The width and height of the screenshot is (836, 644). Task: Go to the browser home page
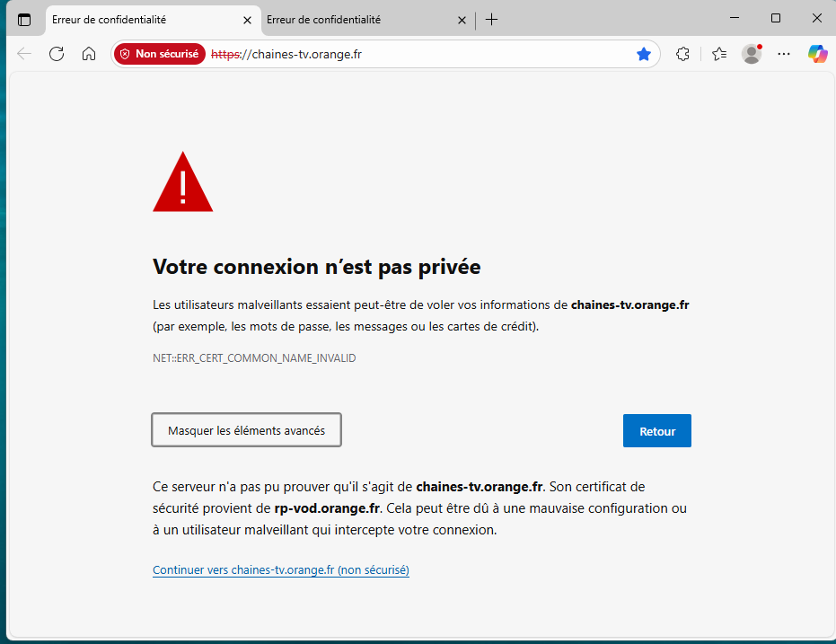pyautogui.click(x=89, y=54)
